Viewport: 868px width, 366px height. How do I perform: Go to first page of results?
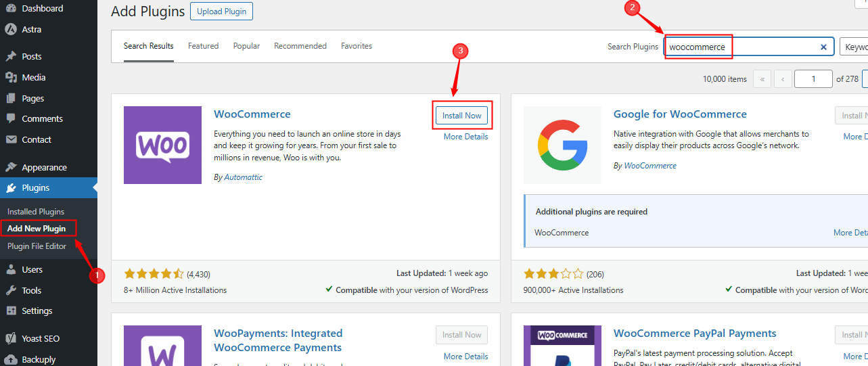(x=762, y=79)
